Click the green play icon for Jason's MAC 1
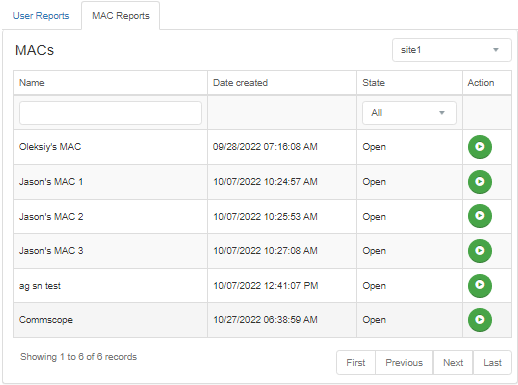Image resolution: width=518 pixels, height=385 pixels. 480,182
